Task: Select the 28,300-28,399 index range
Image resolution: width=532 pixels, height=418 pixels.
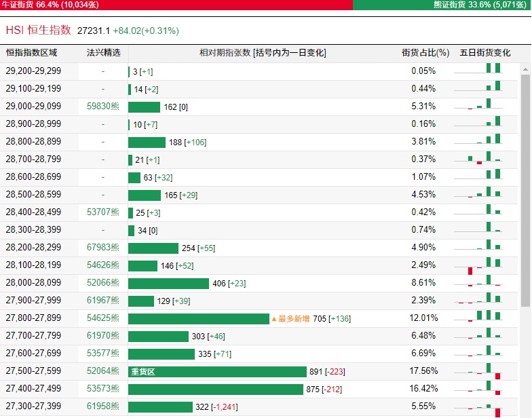Action: click(33, 229)
